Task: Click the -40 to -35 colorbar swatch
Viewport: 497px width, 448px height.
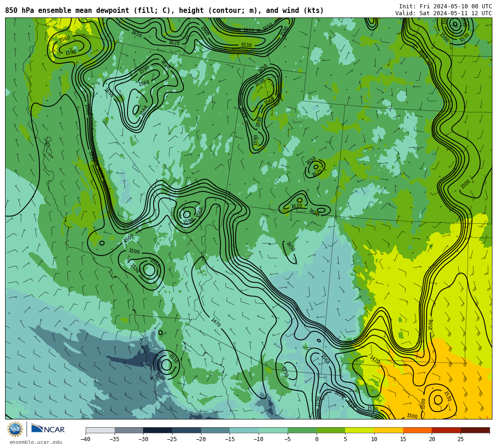Action: coord(100,430)
